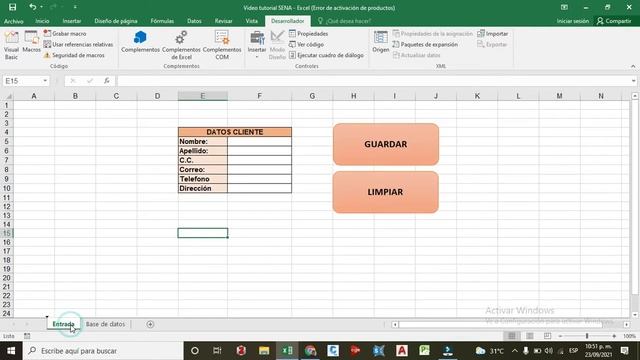
Task: Open the Complementos add-ins
Action: point(140,42)
